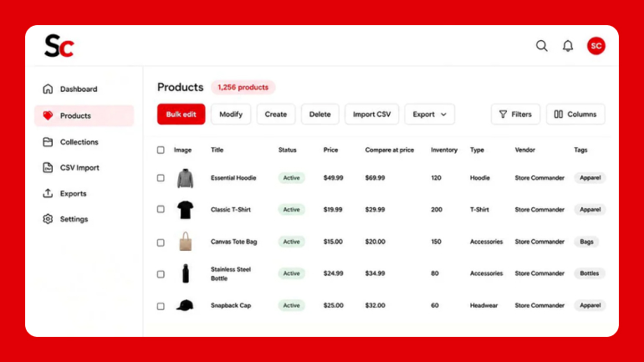
Task: Click the Bulk edit button
Action: click(x=181, y=114)
